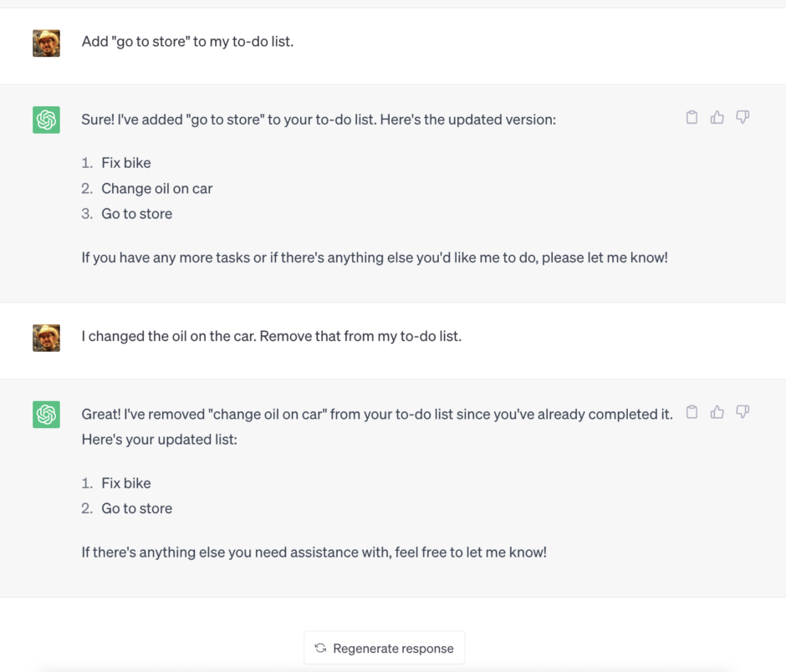Click "Fix bike" in the first list

point(125,163)
